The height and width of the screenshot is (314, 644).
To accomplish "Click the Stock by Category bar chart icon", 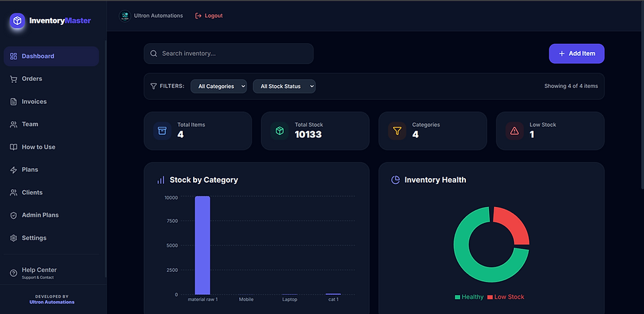I will [x=160, y=180].
